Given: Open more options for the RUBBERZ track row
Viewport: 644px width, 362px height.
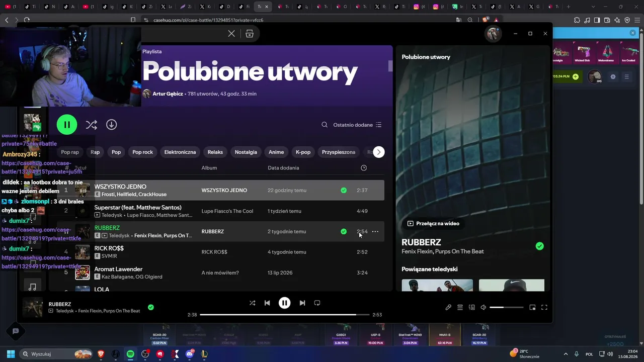Looking at the screenshot, I should pos(375,232).
